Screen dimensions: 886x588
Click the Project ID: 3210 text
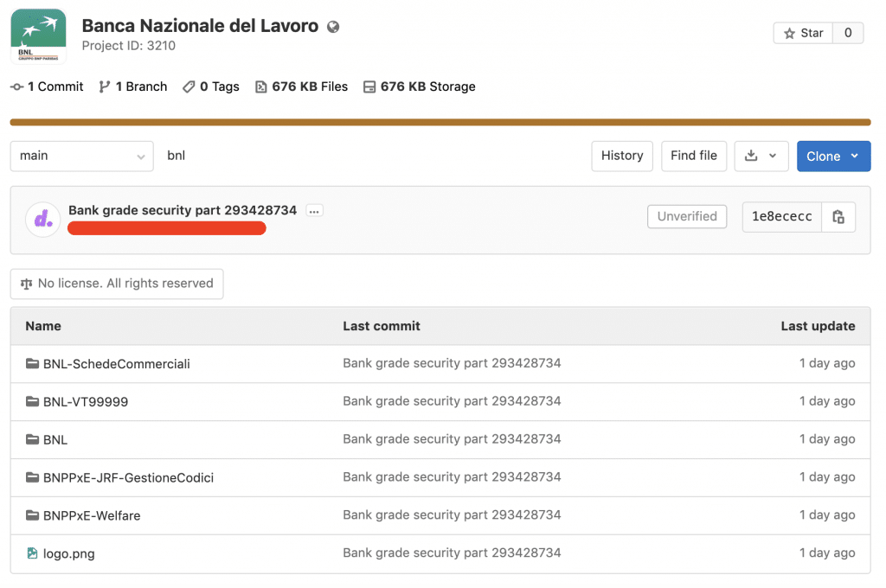coord(129,46)
